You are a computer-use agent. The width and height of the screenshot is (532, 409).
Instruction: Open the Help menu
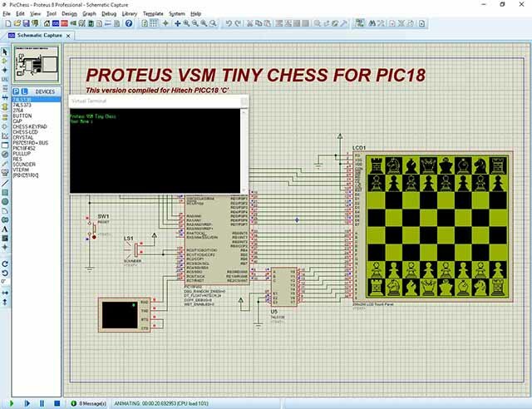196,13
